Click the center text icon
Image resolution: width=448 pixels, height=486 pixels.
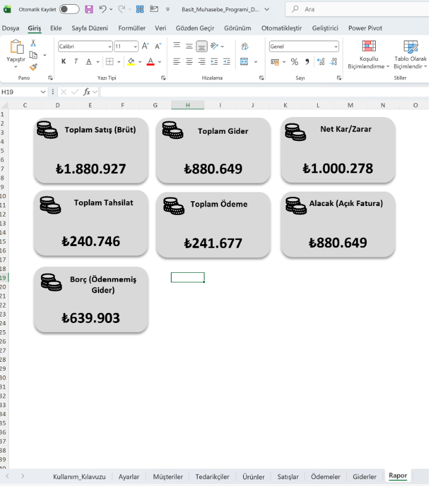(189, 61)
